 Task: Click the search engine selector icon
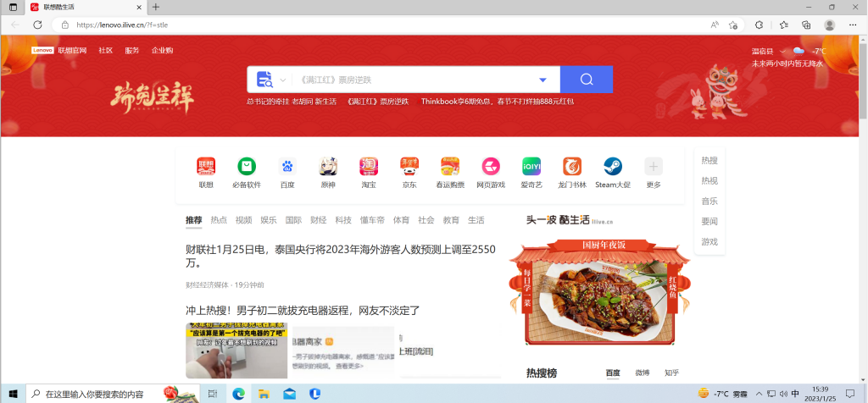tap(264, 80)
